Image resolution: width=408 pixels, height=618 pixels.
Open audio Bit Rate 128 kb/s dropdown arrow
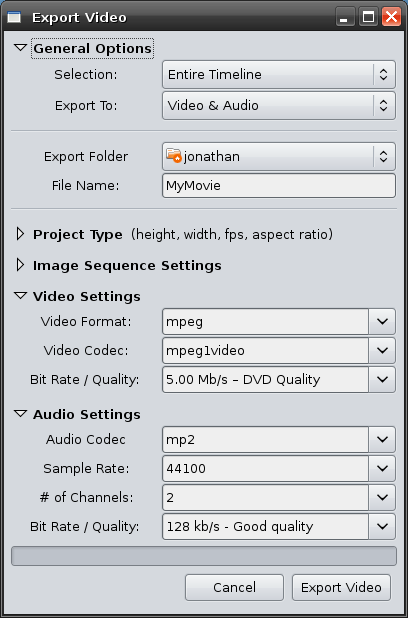click(x=382, y=527)
